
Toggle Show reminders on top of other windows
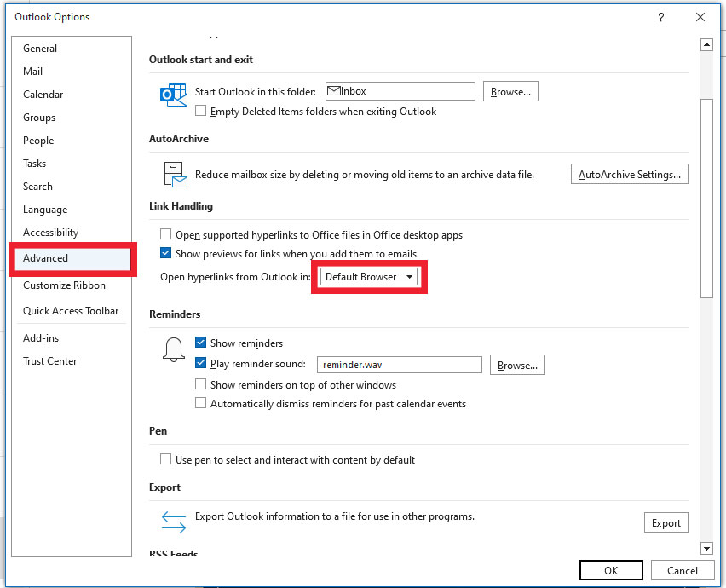200,384
